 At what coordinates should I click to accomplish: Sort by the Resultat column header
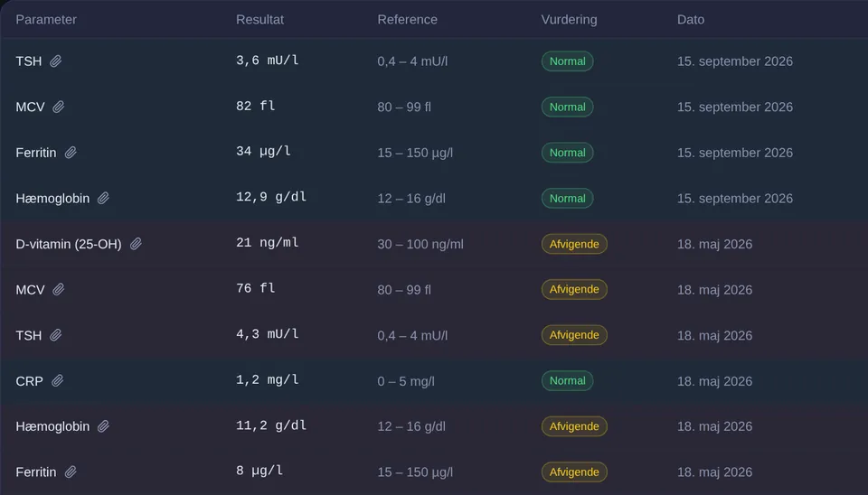coord(259,19)
